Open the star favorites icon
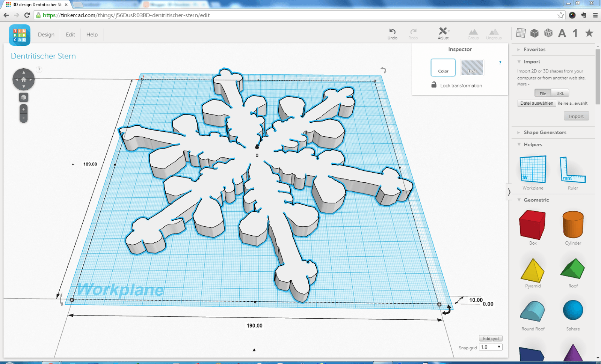The height and width of the screenshot is (364, 601). [588, 33]
